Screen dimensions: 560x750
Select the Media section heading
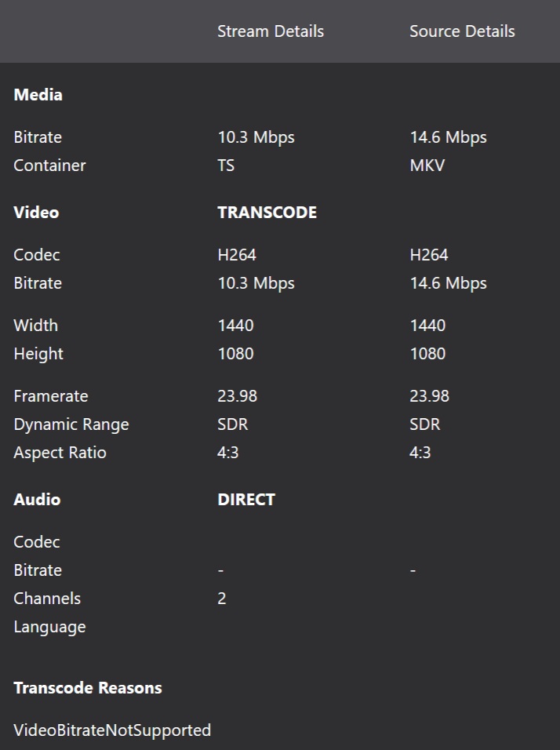click(38, 95)
